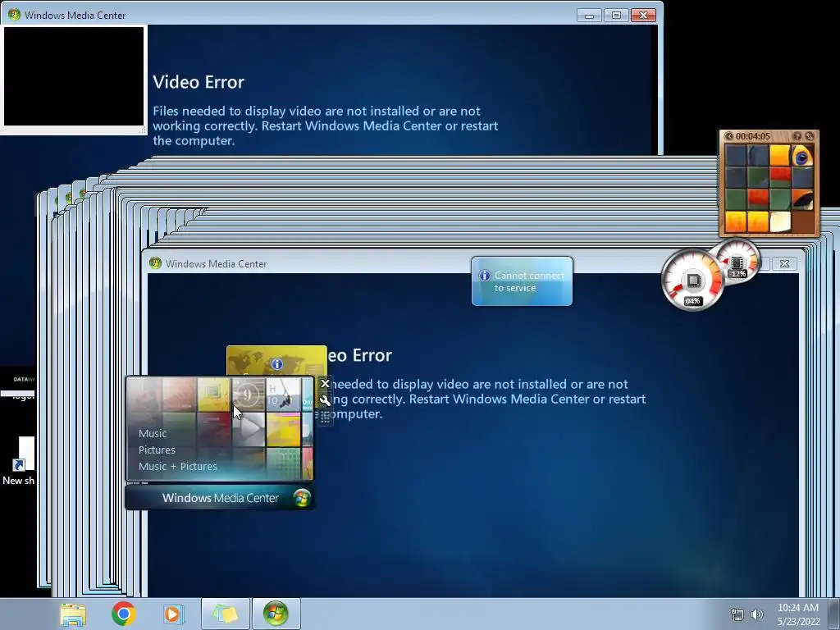The height and width of the screenshot is (630, 840).
Task: Open Media Center gadget options wrench
Action: (x=325, y=400)
